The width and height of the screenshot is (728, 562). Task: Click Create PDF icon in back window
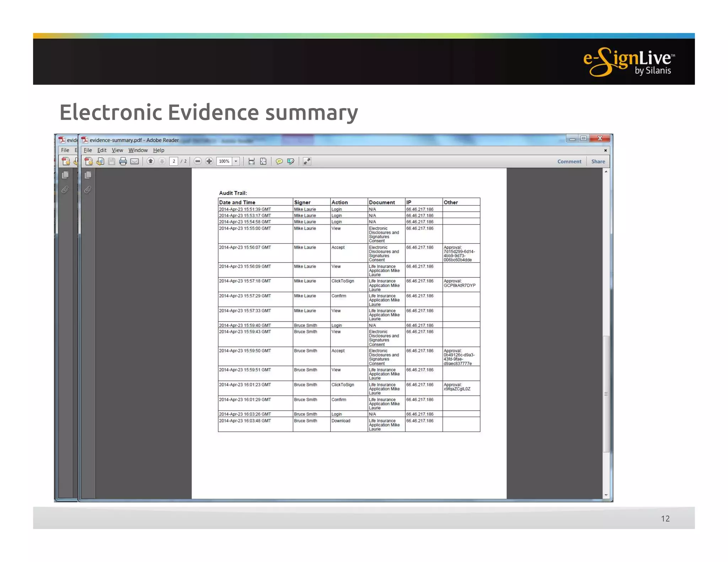click(x=66, y=162)
